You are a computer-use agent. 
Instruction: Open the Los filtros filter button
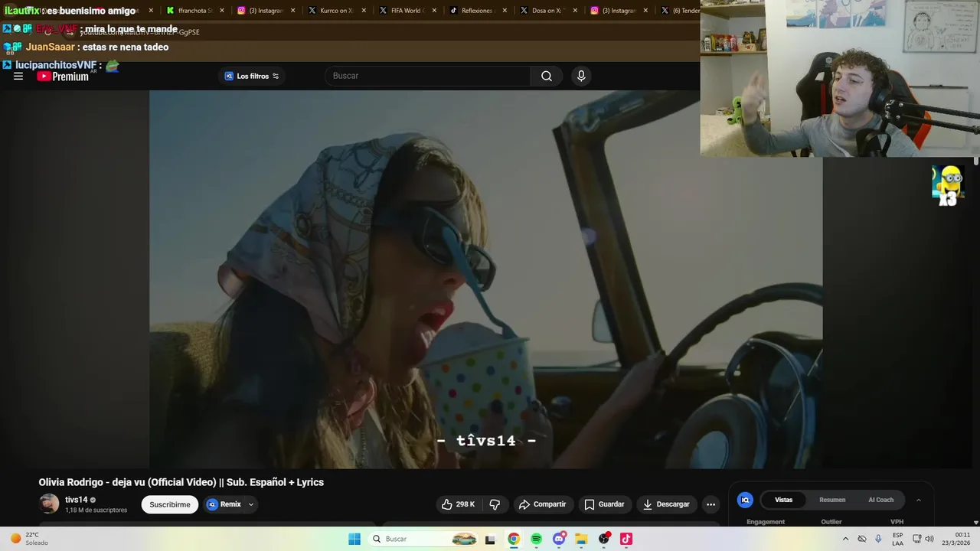[x=252, y=76]
